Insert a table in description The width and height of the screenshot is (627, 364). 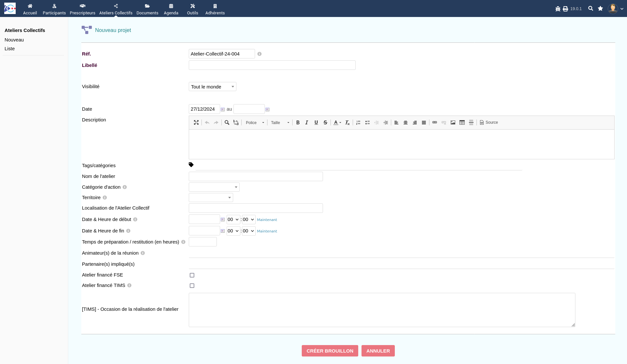(x=462, y=122)
